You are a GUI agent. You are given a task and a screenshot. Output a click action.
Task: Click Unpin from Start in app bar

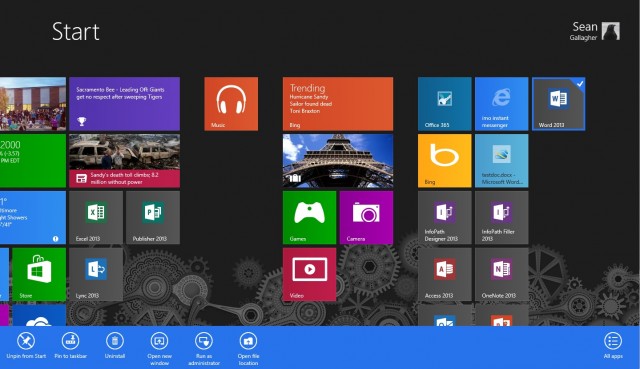[x=26, y=346]
